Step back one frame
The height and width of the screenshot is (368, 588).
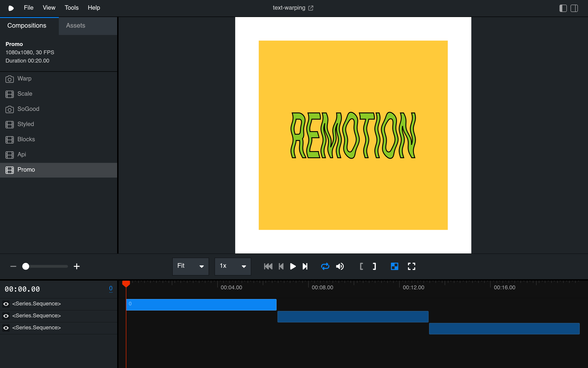pos(281,267)
